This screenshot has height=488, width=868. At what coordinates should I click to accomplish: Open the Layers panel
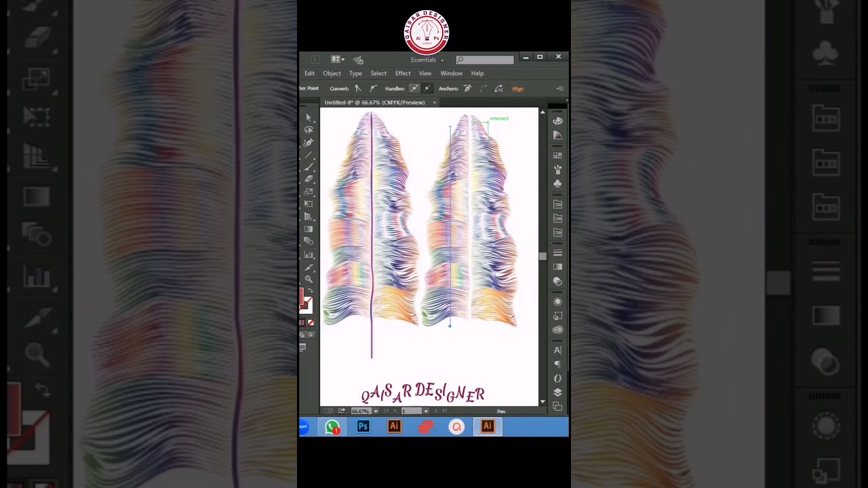coord(557,392)
